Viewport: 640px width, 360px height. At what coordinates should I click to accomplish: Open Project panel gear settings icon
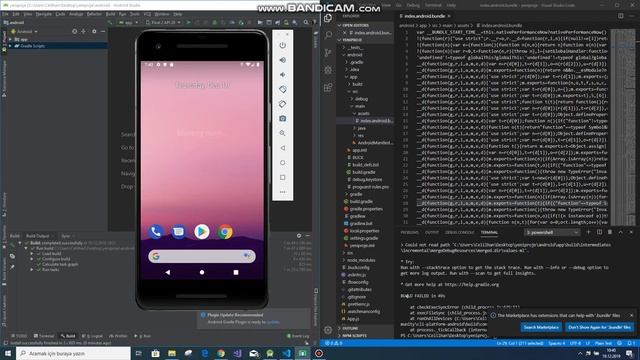point(94,31)
